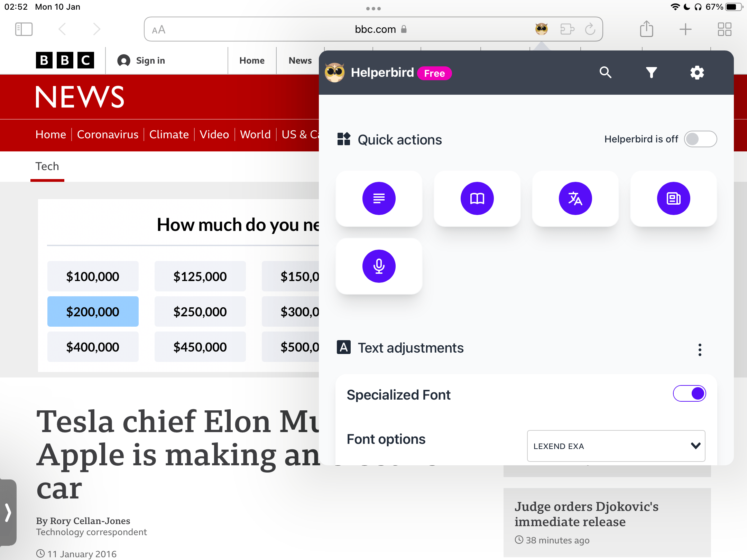Open the immersive reader book icon

click(477, 198)
